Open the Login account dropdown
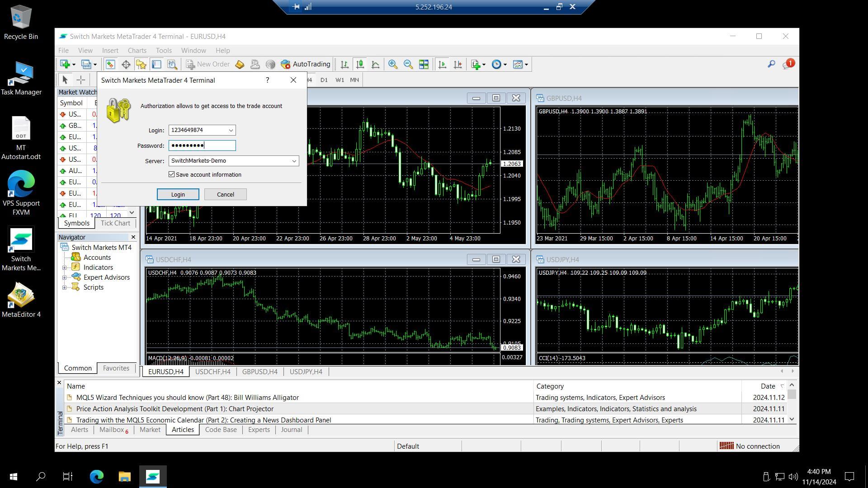 coord(231,130)
